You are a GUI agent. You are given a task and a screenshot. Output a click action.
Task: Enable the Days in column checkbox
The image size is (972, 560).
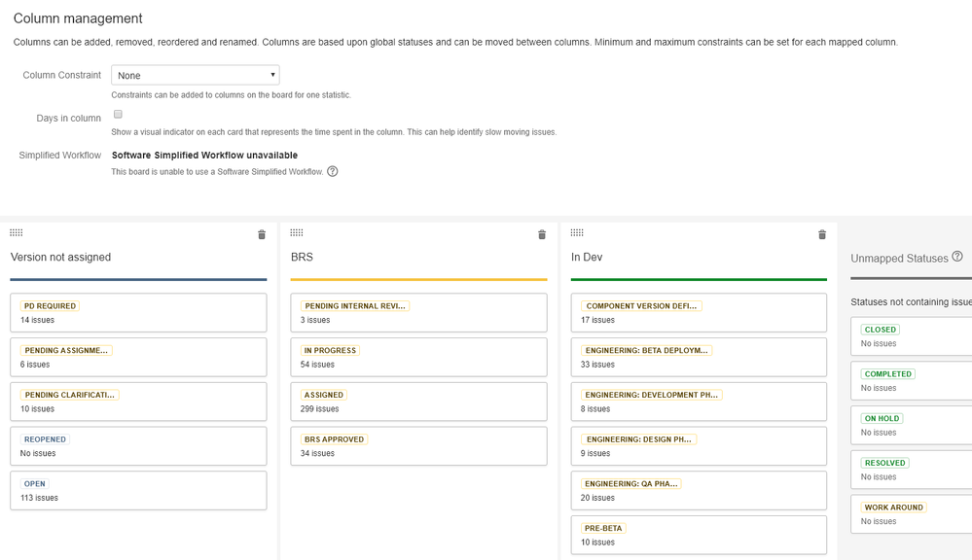118,114
